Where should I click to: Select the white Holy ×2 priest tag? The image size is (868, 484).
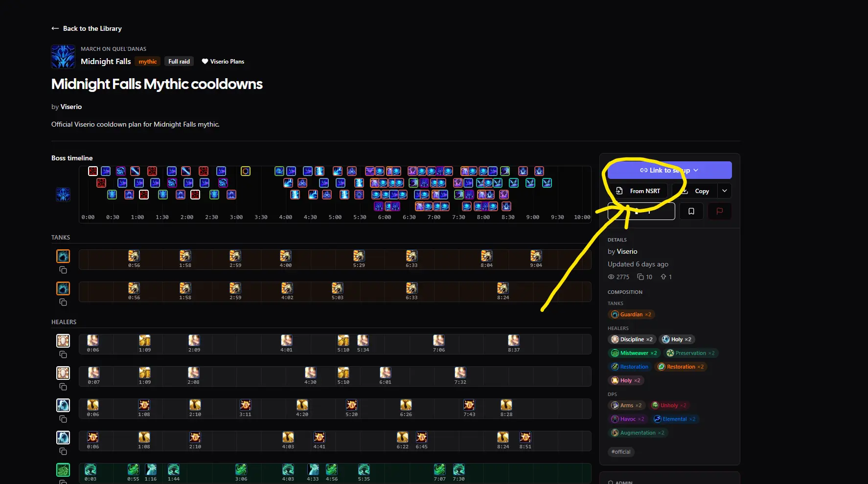677,339
